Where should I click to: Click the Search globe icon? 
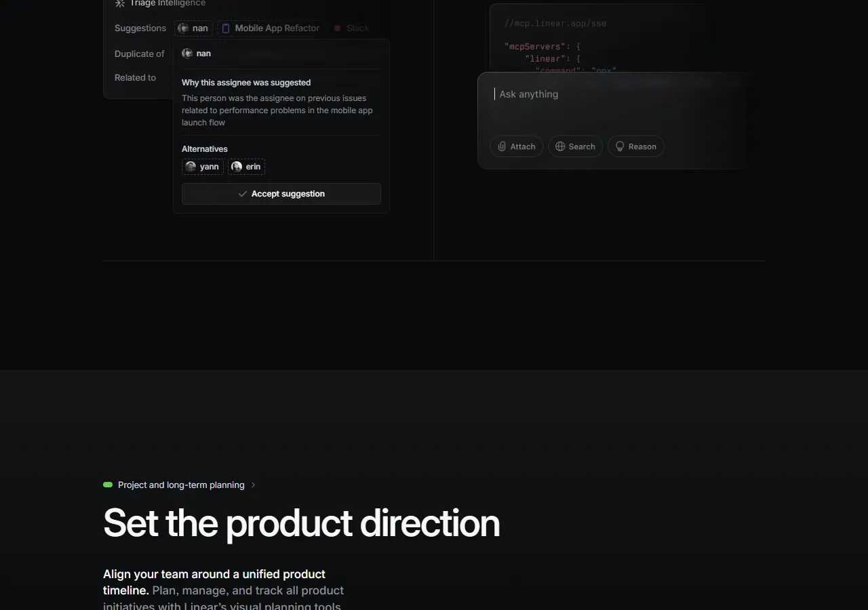[x=560, y=146]
